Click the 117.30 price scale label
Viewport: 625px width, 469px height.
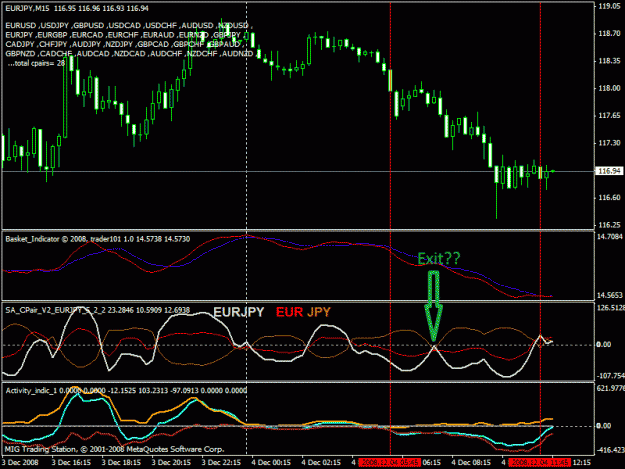(609, 143)
